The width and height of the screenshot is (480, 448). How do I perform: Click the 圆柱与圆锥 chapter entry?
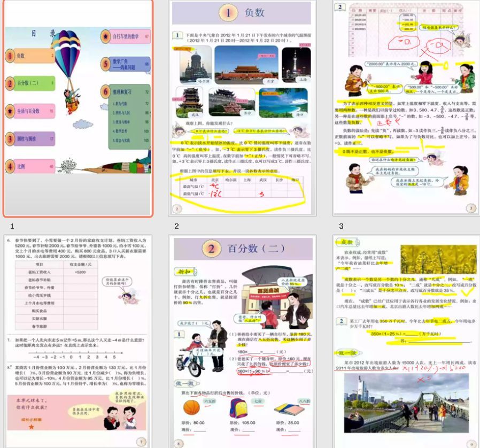tap(30, 139)
